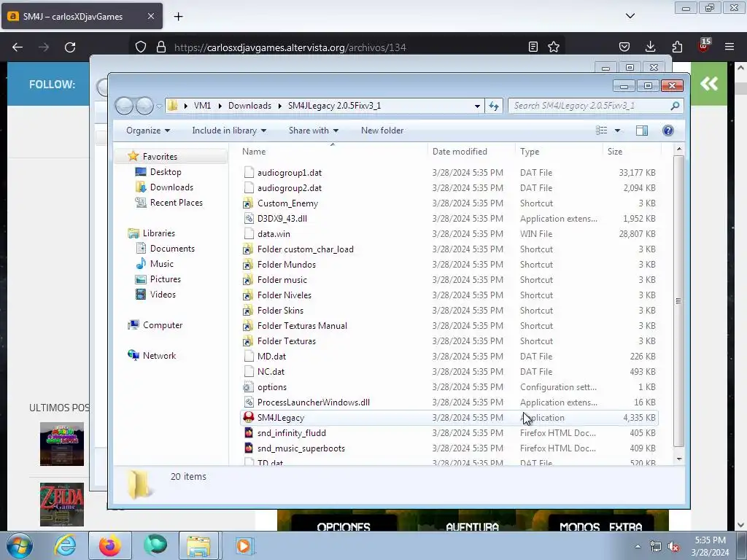Screen dimensions: 747x560
Task: Click the Explorer forward navigation button
Action: click(144, 106)
